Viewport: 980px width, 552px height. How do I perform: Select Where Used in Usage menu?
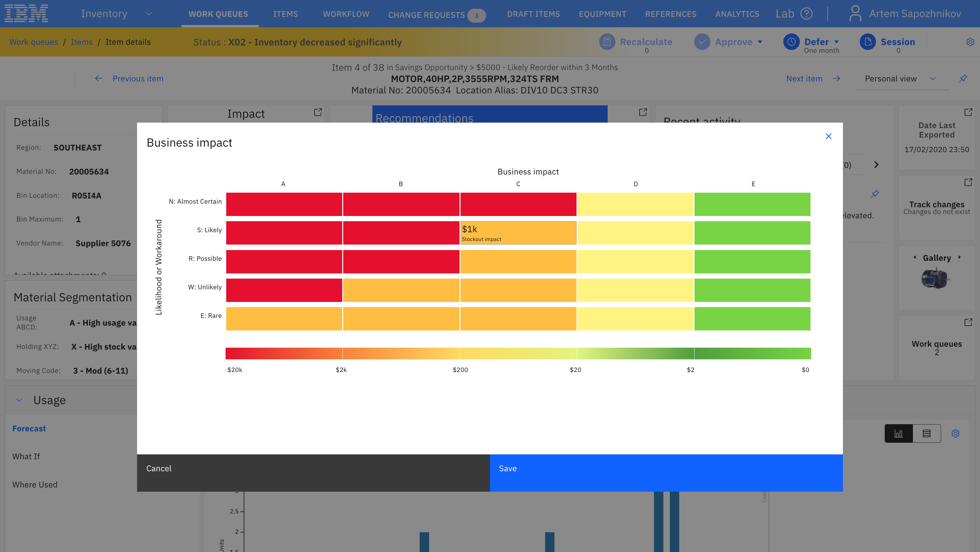click(35, 485)
